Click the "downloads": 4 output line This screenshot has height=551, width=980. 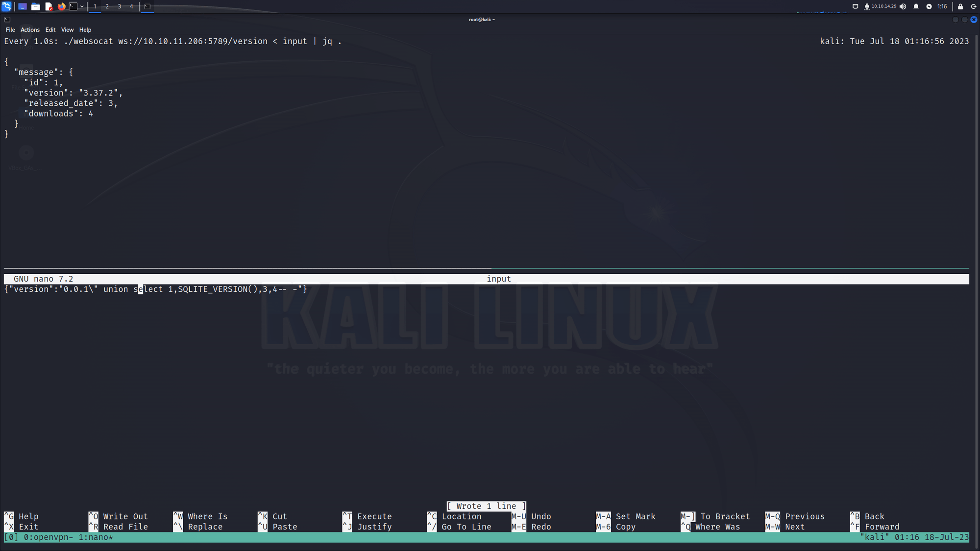pyautogui.click(x=59, y=113)
